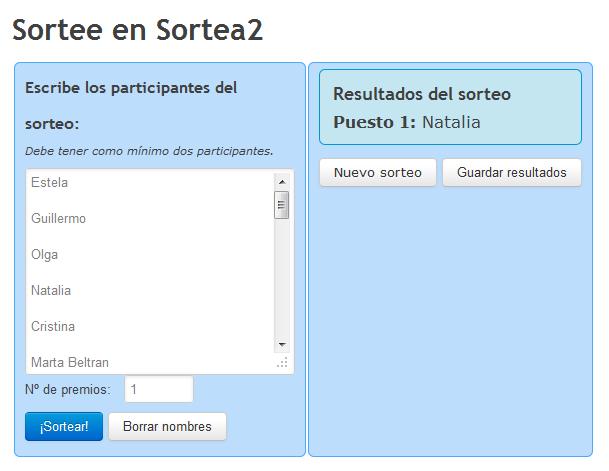Place cursor on Estela line

click(49, 182)
